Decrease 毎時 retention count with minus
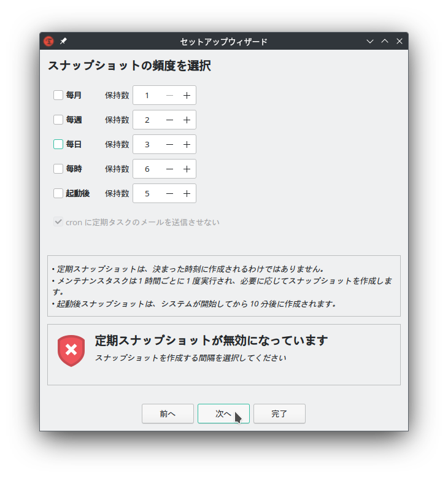The image size is (448, 478). (x=169, y=169)
